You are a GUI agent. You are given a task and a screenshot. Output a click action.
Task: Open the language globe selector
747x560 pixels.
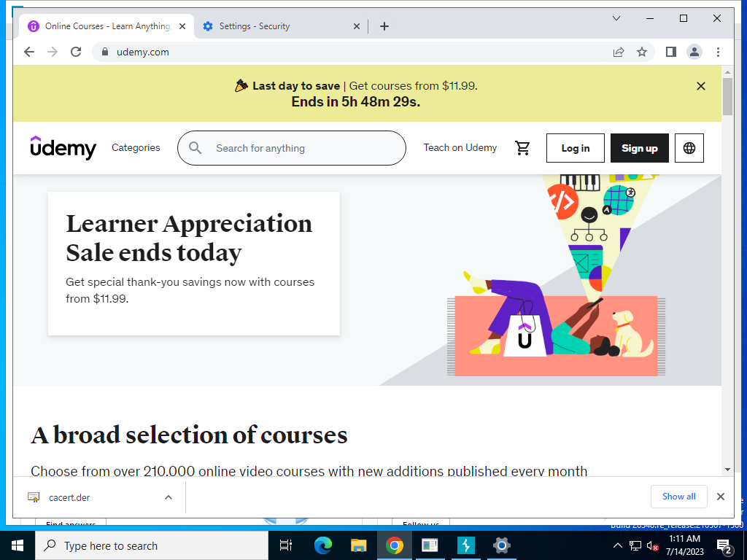point(689,148)
